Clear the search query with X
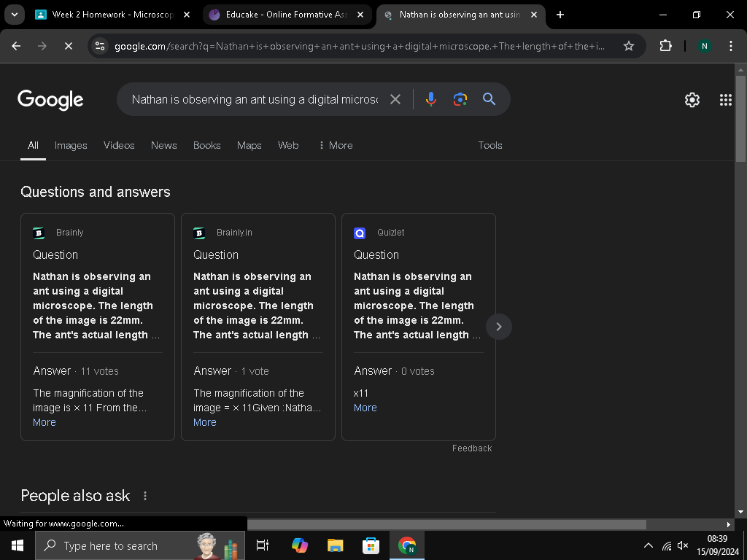 [395, 99]
